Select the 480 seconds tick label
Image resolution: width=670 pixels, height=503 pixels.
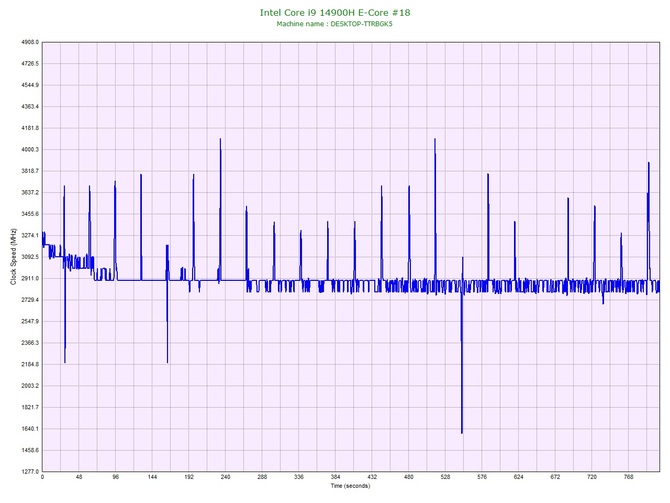(409, 477)
